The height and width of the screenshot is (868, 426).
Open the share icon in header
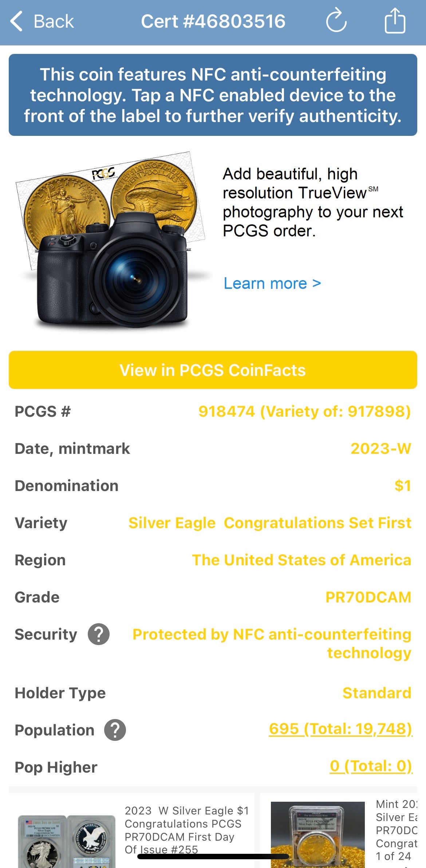click(x=395, y=21)
